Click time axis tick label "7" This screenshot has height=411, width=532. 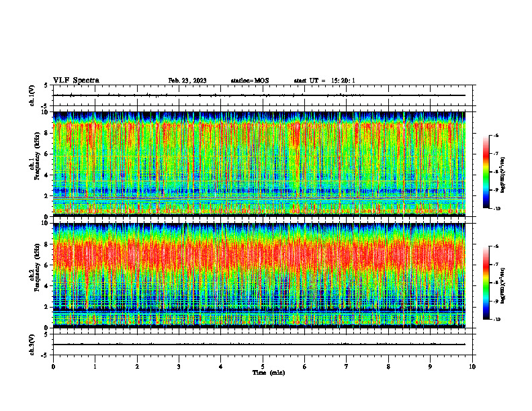(x=347, y=367)
